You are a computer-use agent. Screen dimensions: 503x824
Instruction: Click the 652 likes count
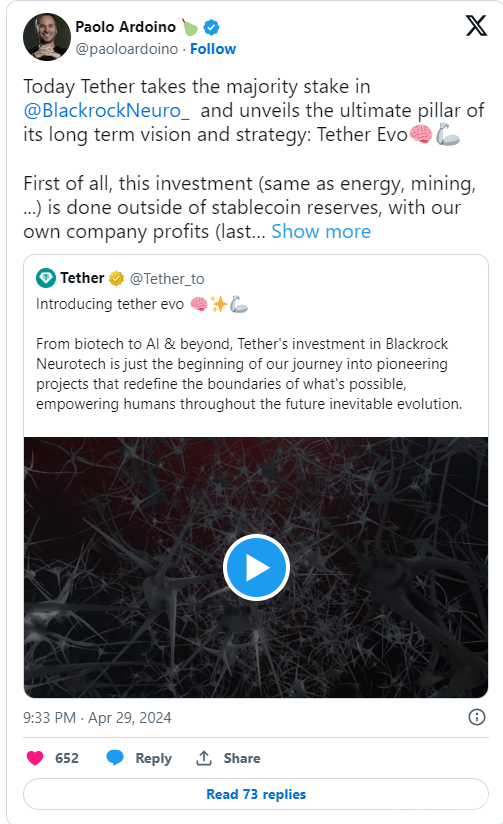pyautogui.click(x=67, y=758)
